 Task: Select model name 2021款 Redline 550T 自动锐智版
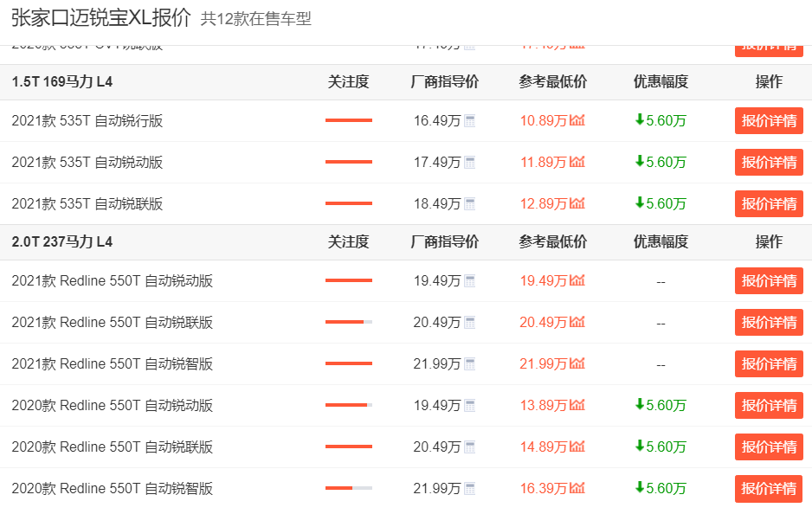112,363
